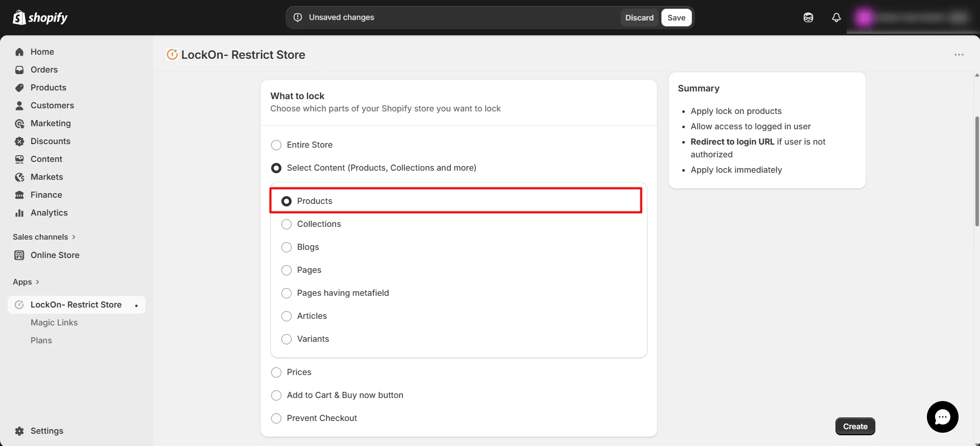Choose the Articles radio option
980x446 pixels.
pyautogui.click(x=286, y=316)
